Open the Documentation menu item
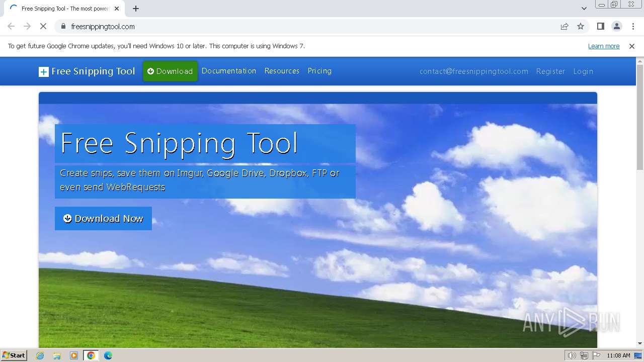 229,71
